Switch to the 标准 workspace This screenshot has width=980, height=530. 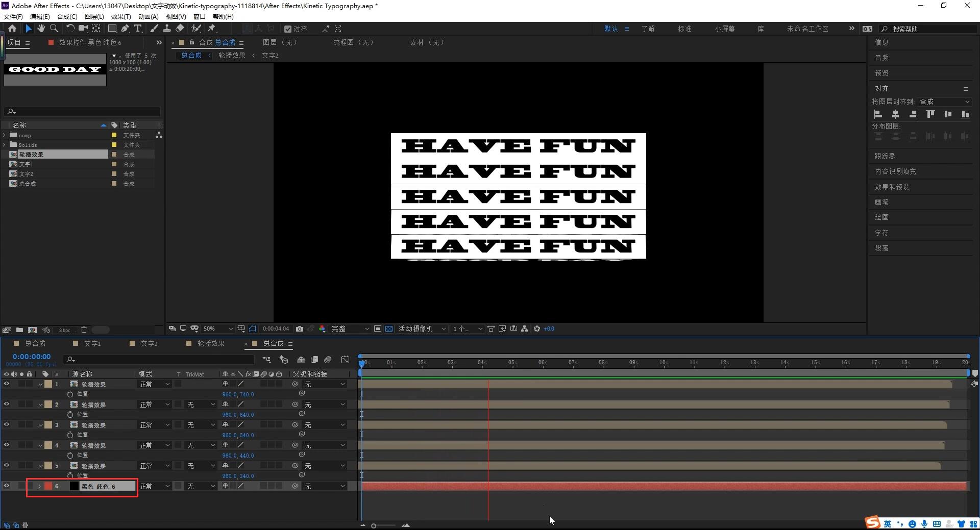(684, 29)
